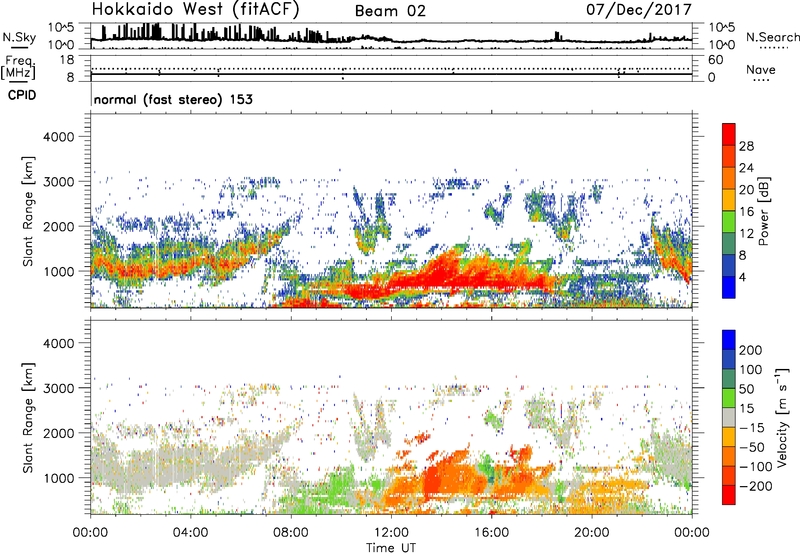Click the right '10^0' noise axis label
The width and height of the screenshot is (800, 554).
click(x=722, y=45)
